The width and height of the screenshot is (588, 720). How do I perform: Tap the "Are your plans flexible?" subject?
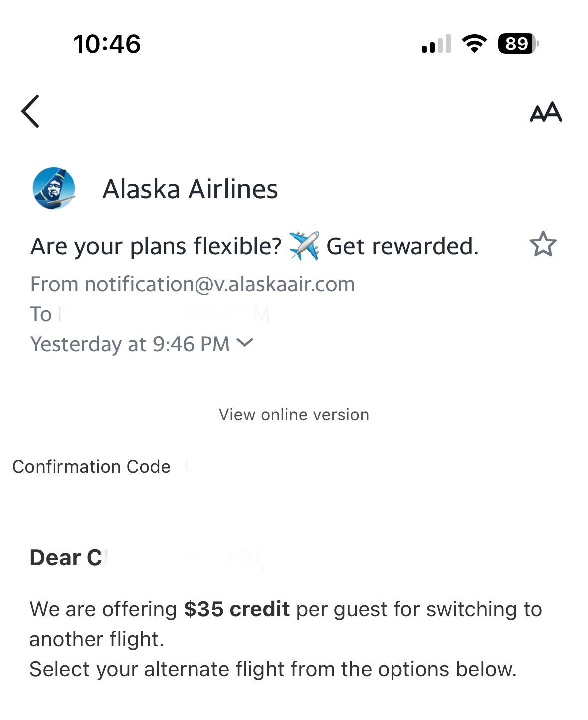[x=156, y=246]
